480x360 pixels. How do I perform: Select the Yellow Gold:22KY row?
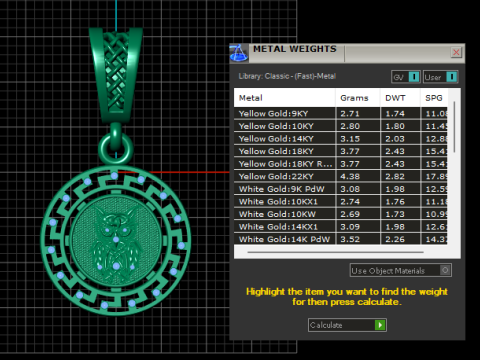(341, 176)
